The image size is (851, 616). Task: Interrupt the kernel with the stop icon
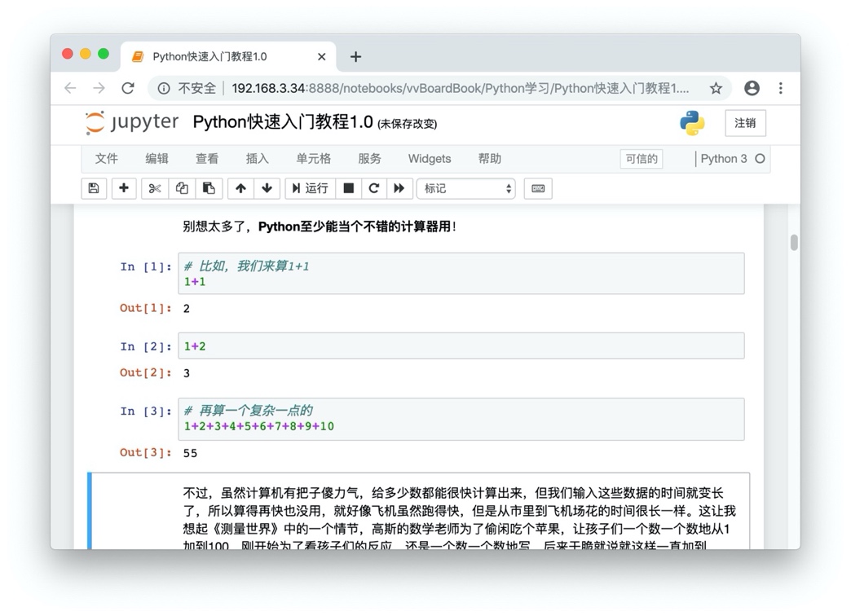[x=348, y=188]
